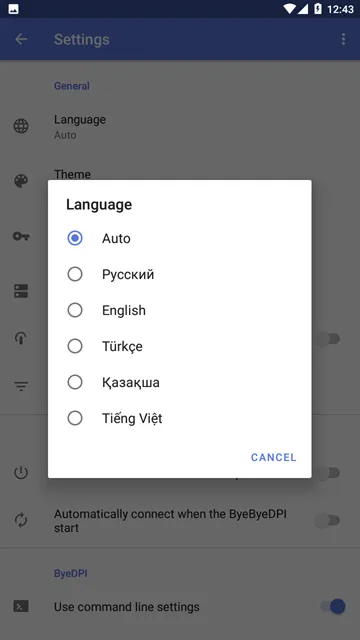360x640 pixels.
Task: Click the sync arrows auto-connect icon
Action: point(21,520)
